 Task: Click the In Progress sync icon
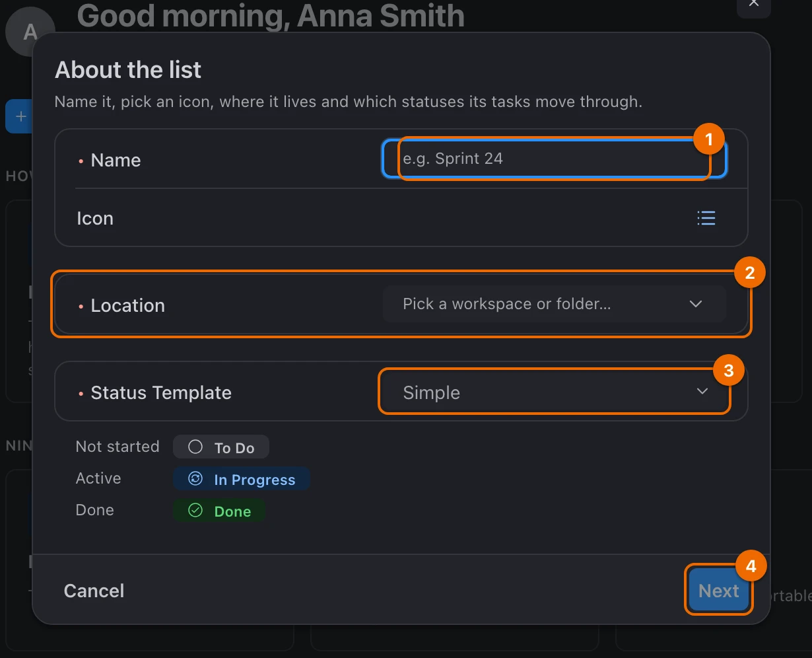click(195, 479)
